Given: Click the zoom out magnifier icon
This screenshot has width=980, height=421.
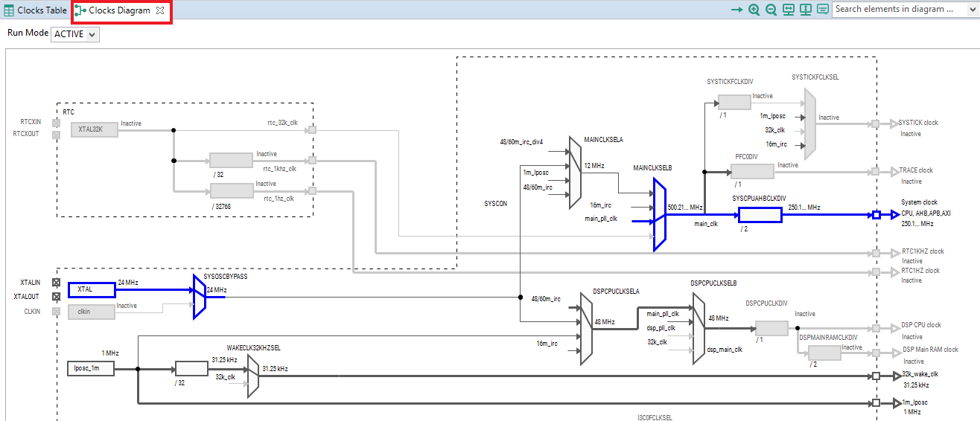Looking at the screenshot, I should (x=771, y=10).
